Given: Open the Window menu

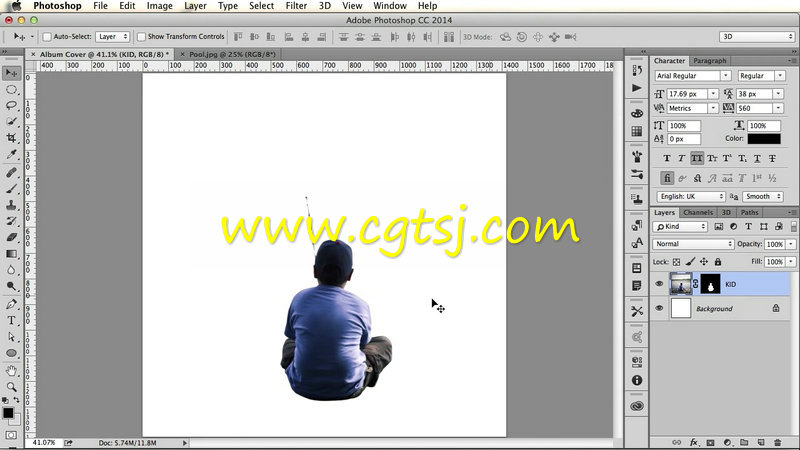Looking at the screenshot, I should (389, 6).
